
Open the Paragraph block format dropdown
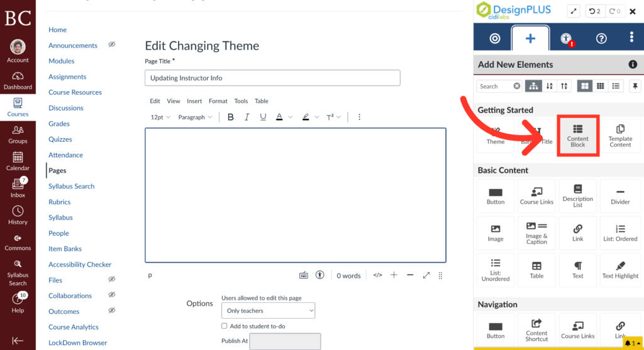click(195, 117)
